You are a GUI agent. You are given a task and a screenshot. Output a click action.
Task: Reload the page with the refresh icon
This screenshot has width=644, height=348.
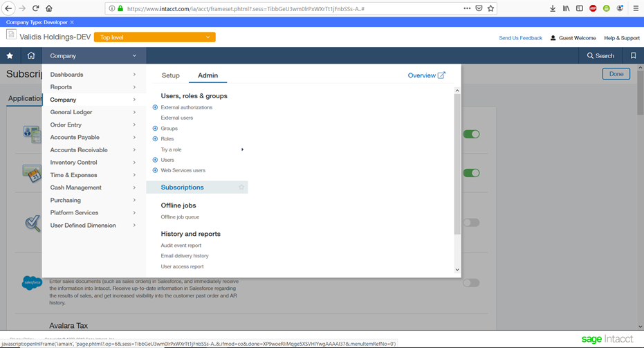pyautogui.click(x=36, y=8)
